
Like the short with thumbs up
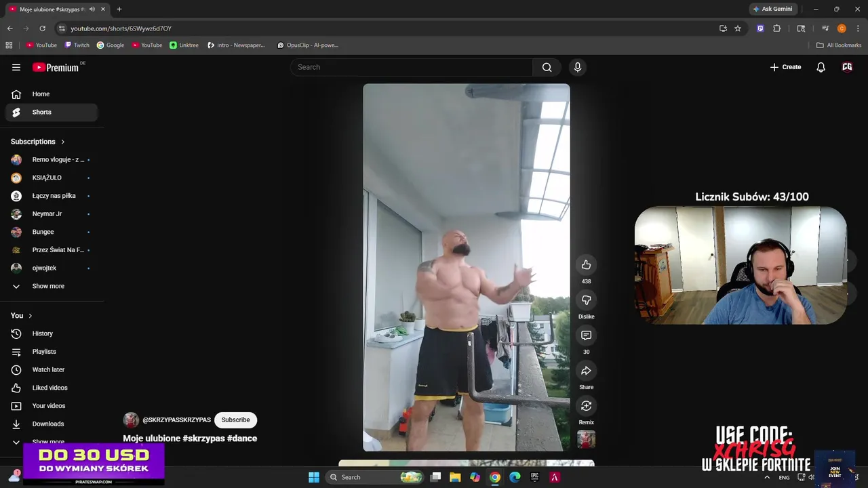coord(587,265)
